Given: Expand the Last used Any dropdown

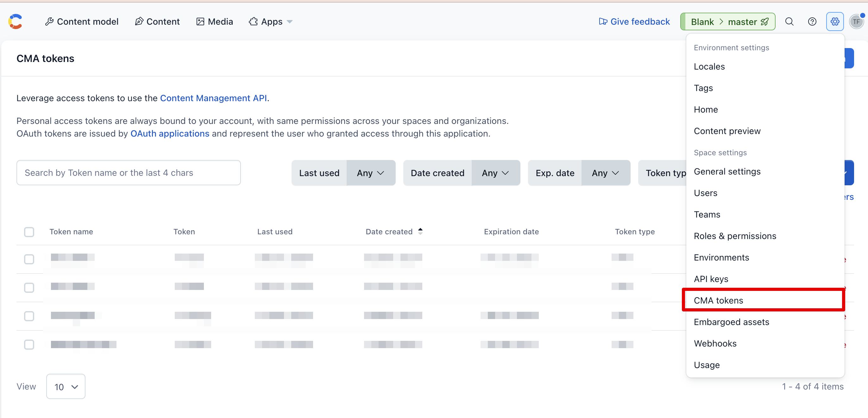Looking at the screenshot, I should point(371,173).
